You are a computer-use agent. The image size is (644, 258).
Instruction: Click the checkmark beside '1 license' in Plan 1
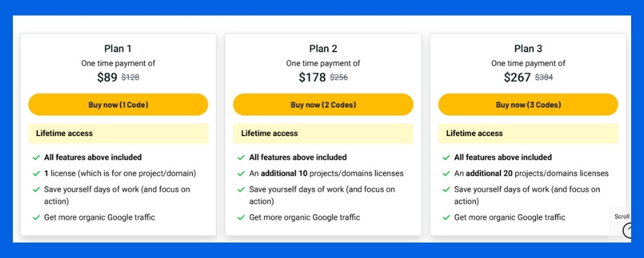(x=36, y=174)
